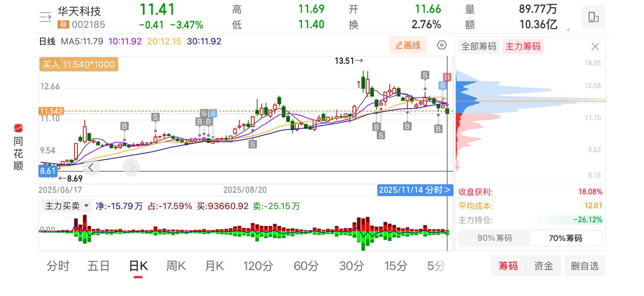644x296 pixels.
Task: Click the 13.51 high price annotation
Action: coord(349,61)
